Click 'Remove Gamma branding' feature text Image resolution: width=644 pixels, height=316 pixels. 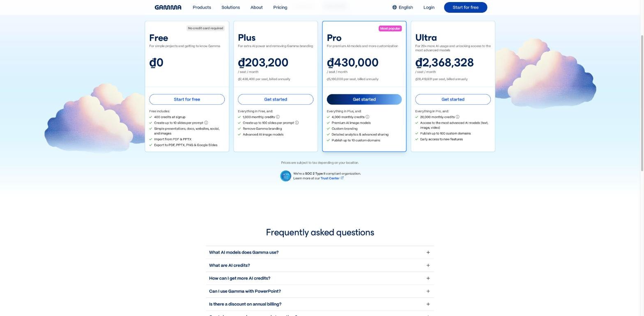262,129
